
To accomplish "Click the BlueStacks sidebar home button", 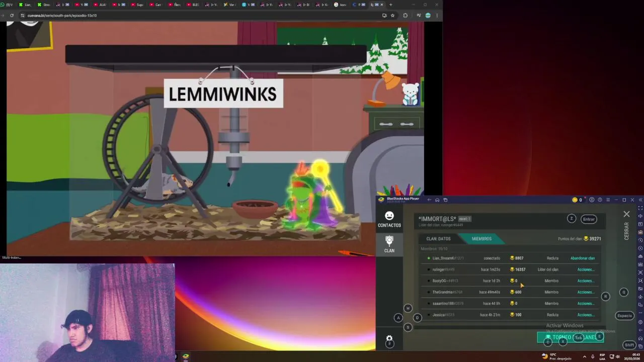I will tap(640, 338).
